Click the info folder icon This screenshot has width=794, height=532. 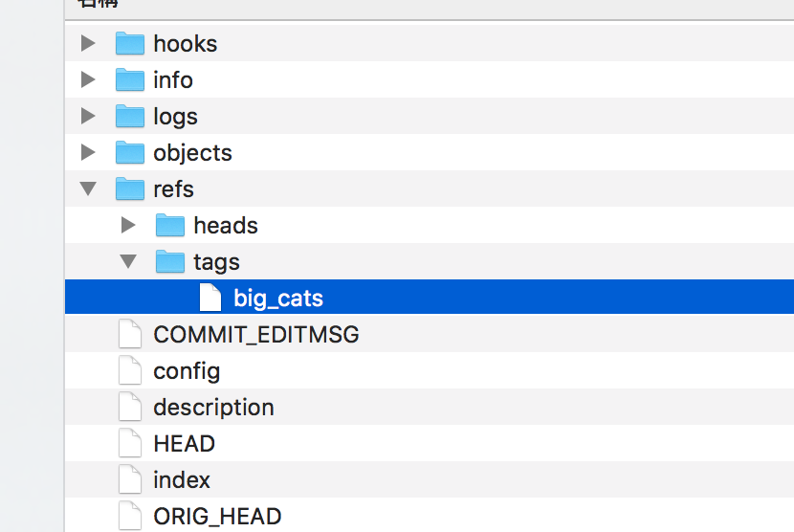click(129, 80)
